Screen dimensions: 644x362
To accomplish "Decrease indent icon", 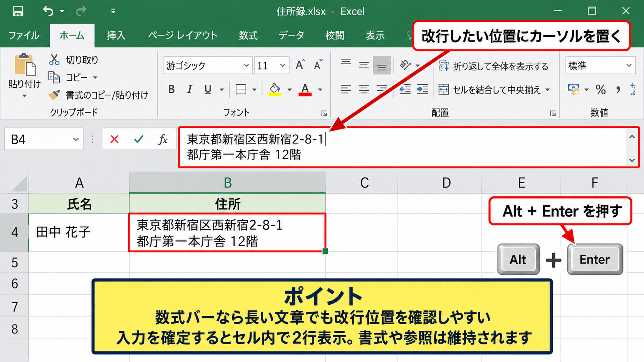I will 405,89.
